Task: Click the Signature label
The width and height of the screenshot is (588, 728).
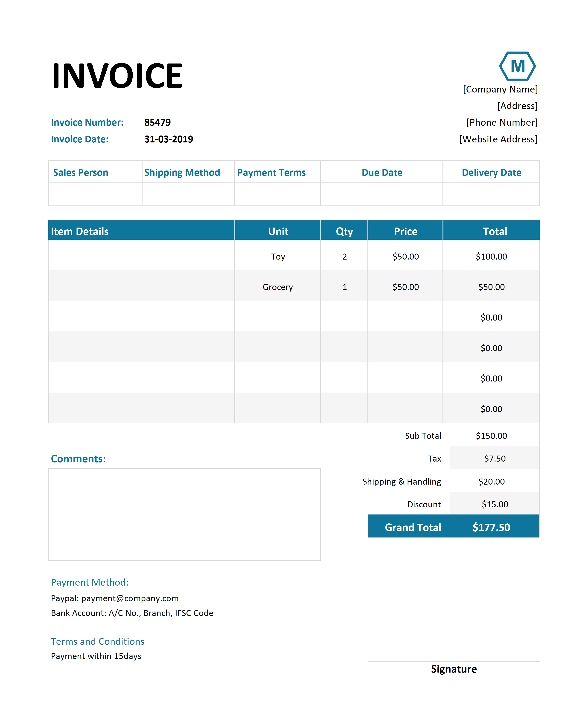Action: tap(454, 670)
